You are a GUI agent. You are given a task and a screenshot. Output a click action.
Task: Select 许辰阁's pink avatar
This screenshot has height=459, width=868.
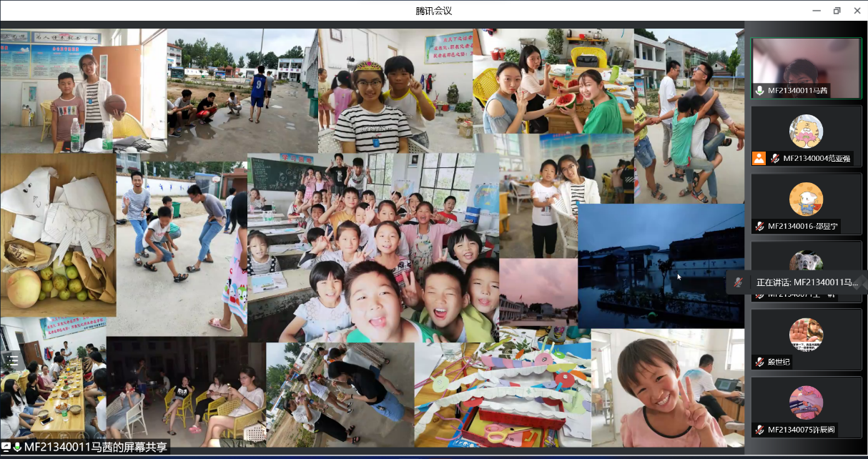806,403
